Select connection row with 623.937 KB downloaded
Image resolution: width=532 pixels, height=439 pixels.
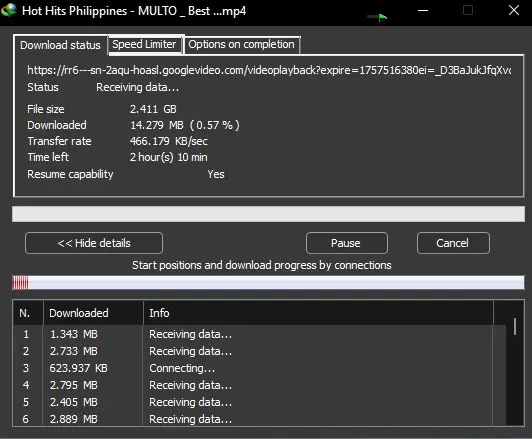pos(260,368)
